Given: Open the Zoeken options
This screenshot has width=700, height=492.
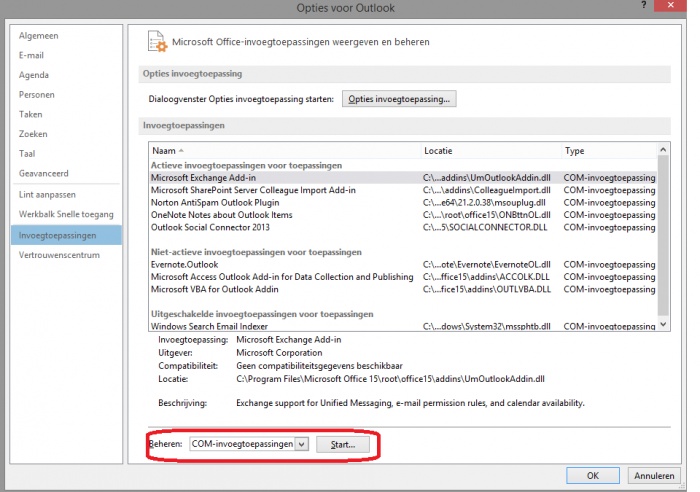Looking at the screenshot, I should (x=33, y=134).
